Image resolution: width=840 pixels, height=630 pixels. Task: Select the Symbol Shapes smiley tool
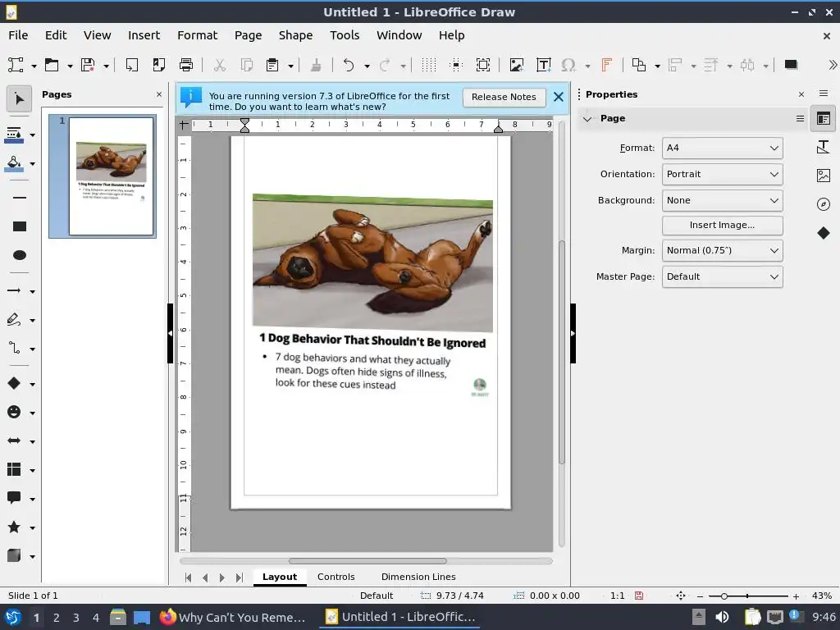point(14,412)
